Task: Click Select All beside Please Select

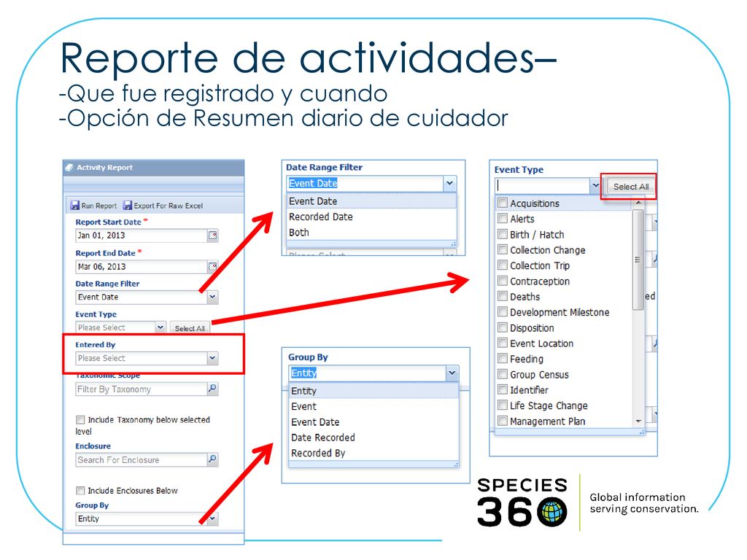Action: (x=190, y=328)
